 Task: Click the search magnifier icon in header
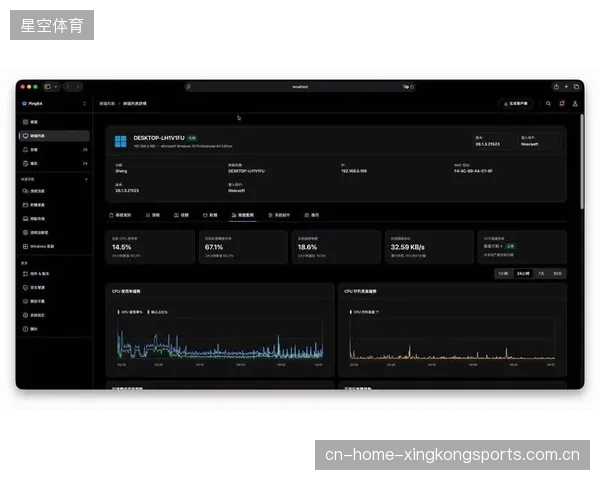coord(548,103)
